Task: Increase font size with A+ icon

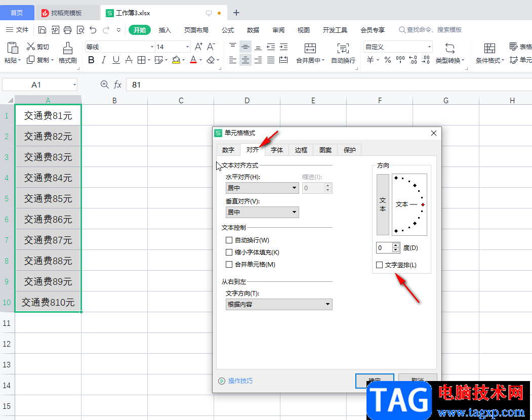Action: click(x=198, y=47)
